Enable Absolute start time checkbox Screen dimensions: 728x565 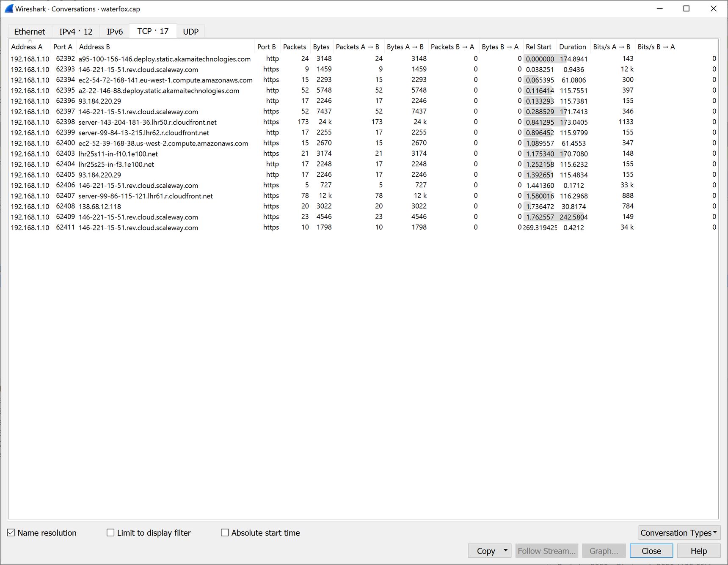click(x=260, y=533)
